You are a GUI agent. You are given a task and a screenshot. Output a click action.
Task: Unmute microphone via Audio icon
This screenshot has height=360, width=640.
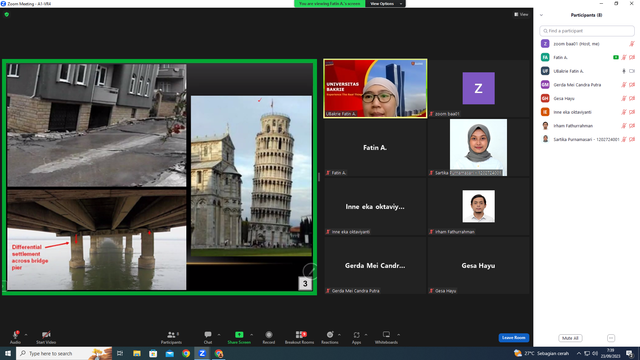(x=15, y=335)
